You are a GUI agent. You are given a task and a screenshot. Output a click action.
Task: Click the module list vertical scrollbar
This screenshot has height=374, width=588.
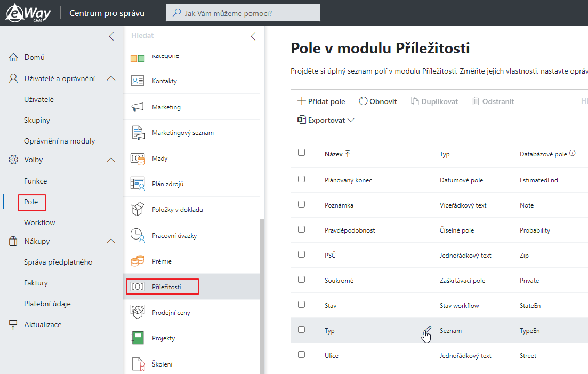click(x=262, y=296)
